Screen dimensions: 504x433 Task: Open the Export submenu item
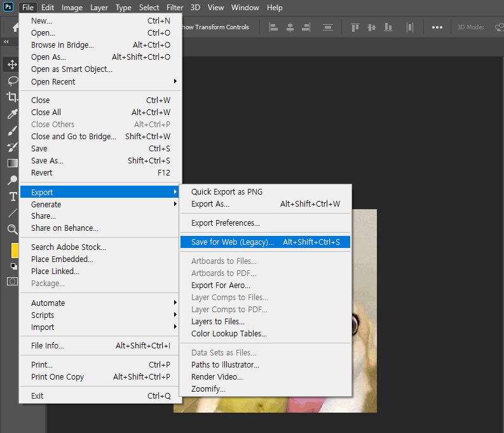click(x=99, y=192)
